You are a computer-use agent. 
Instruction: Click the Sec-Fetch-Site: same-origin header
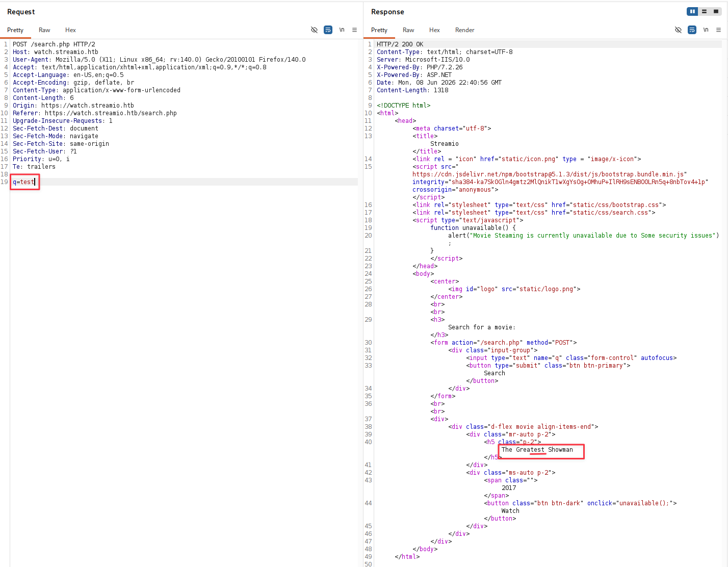61,144
